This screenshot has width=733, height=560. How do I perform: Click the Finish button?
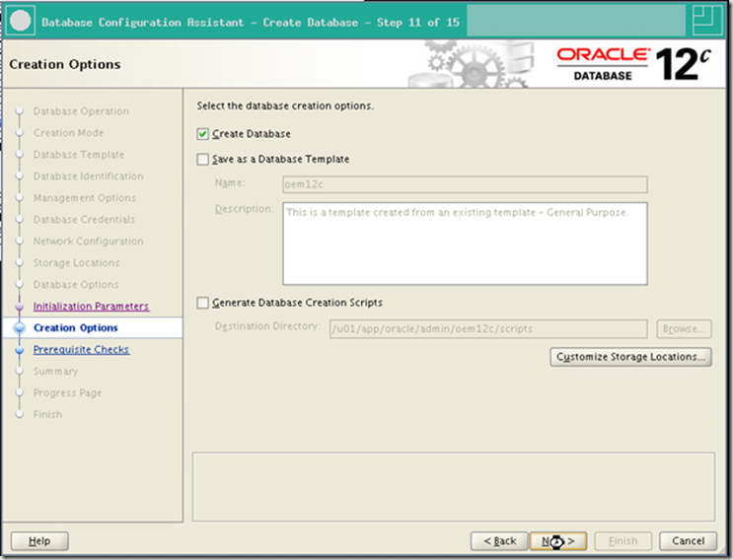623,541
